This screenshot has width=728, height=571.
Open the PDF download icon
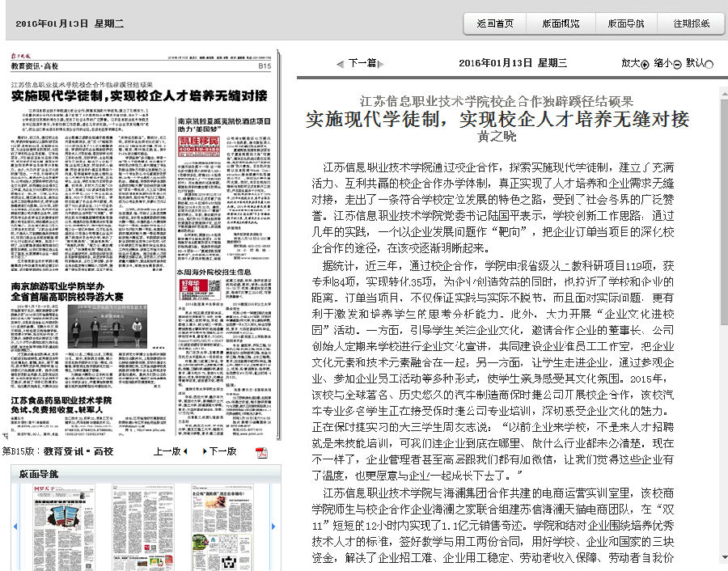click(x=261, y=451)
